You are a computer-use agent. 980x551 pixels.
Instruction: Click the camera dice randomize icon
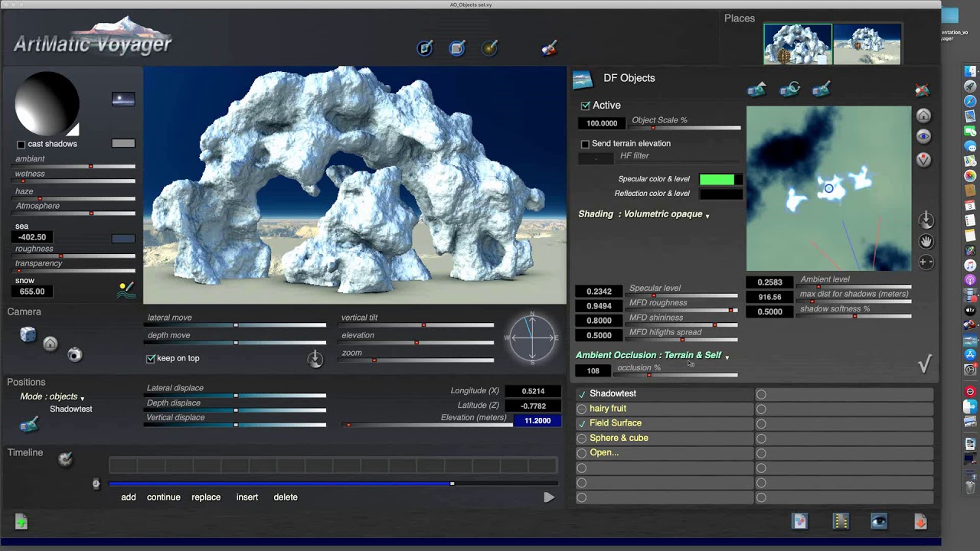(28, 334)
